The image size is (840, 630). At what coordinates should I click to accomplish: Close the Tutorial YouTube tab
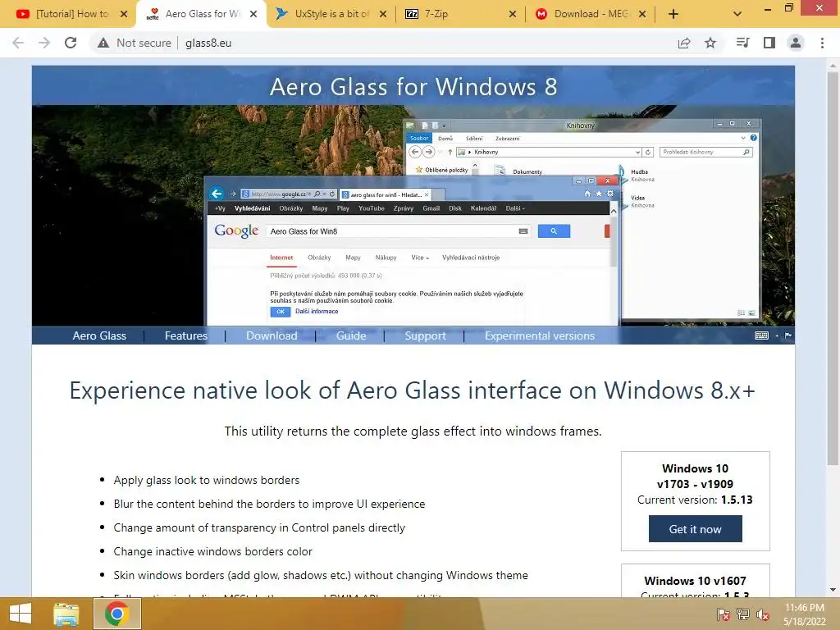[x=124, y=14]
